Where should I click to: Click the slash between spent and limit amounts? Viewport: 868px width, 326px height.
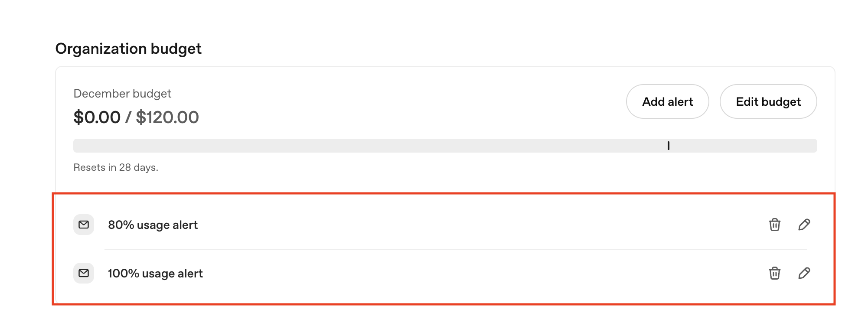coord(128,117)
